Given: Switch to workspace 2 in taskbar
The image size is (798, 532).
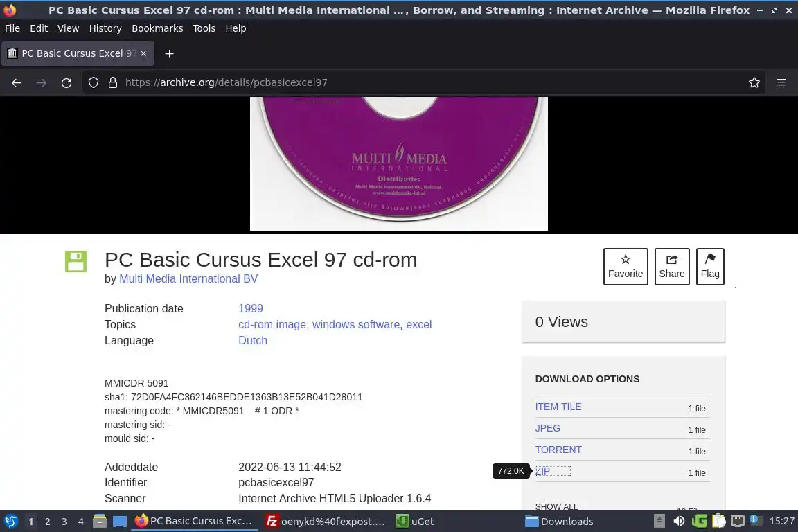Looking at the screenshot, I should click(47, 522).
